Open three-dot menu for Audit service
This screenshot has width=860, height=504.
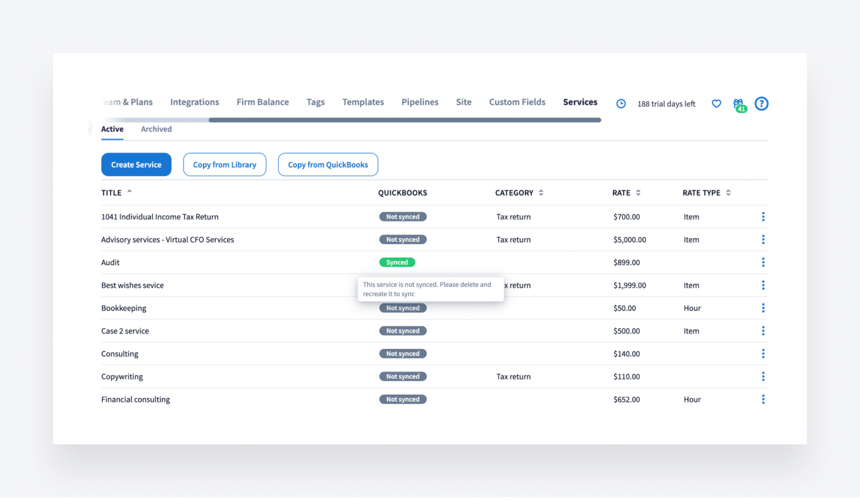763,262
